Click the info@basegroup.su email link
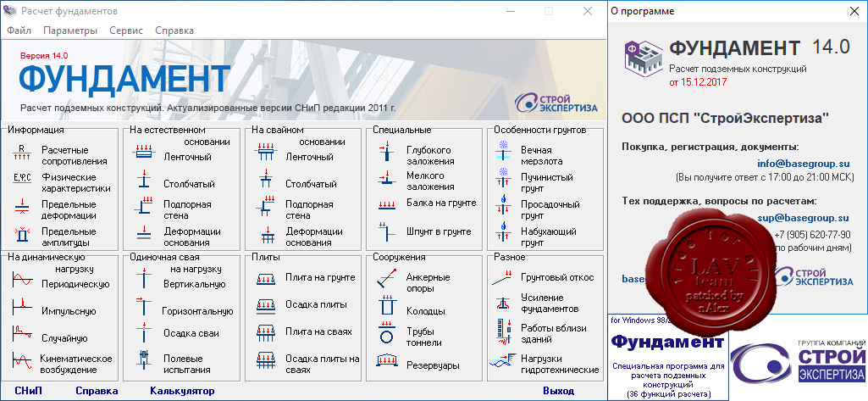This screenshot has height=401, width=868. (804, 164)
